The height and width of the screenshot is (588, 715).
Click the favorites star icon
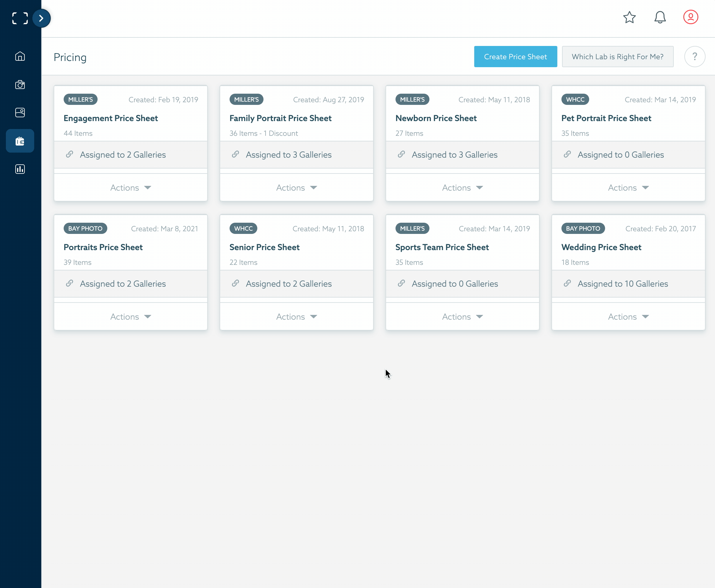tap(629, 17)
